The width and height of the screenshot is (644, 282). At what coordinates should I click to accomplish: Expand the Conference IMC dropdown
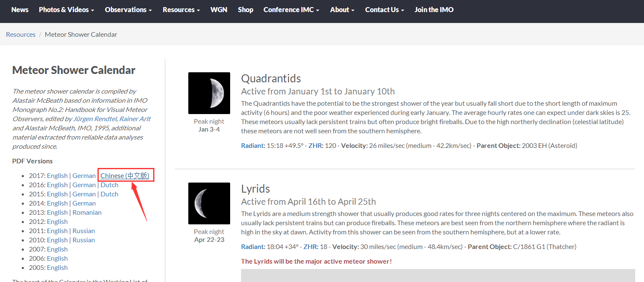click(x=291, y=10)
